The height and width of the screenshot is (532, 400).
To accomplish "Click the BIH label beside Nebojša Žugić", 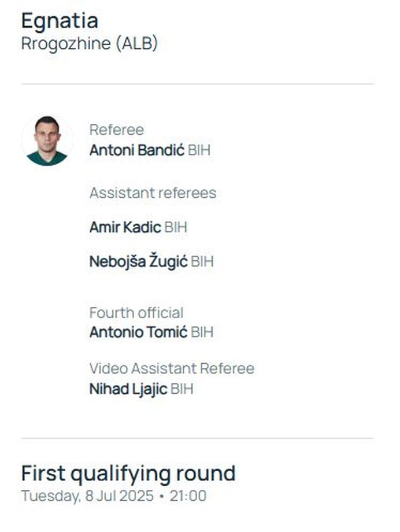I will click(202, 261).
